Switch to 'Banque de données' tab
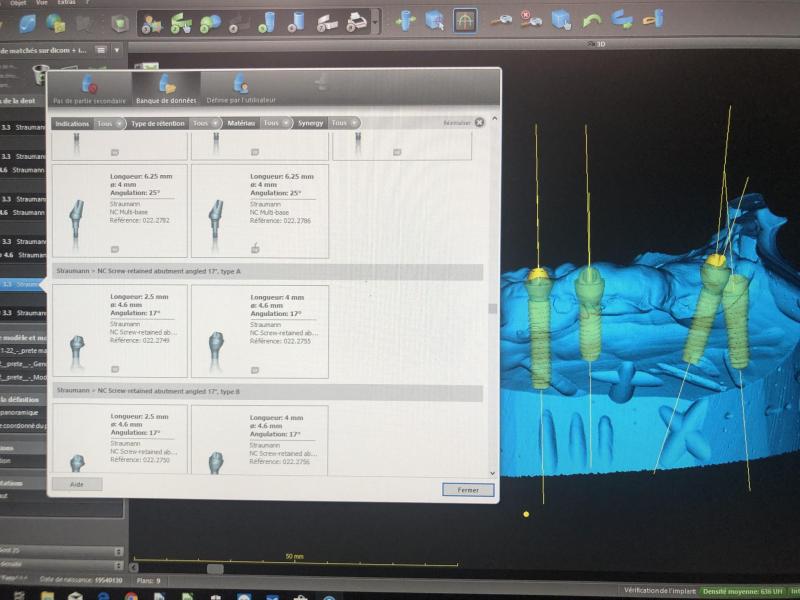Viewport: 800px width, 600px height. 166,89
